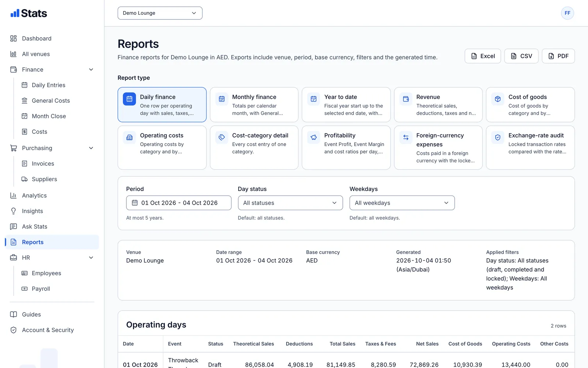Click the 01 Oct 2026 table row date

[140, 365]
